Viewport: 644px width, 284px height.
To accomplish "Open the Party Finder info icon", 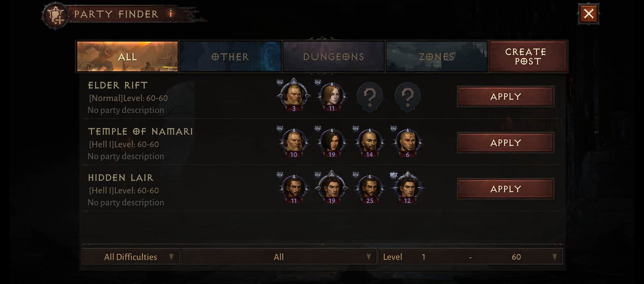I will pyautogui.click(x=170, y=14).
